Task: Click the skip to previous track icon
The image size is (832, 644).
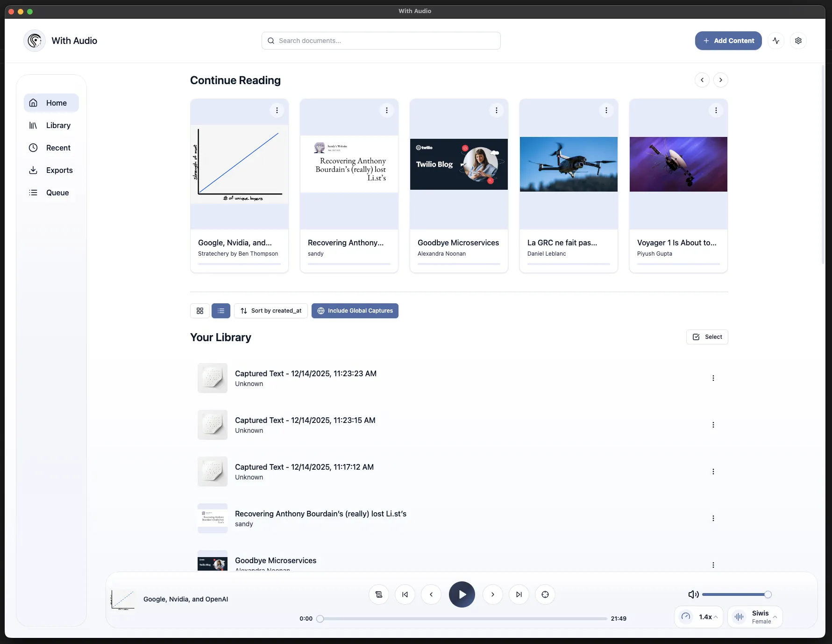Action: coord(405,594)
